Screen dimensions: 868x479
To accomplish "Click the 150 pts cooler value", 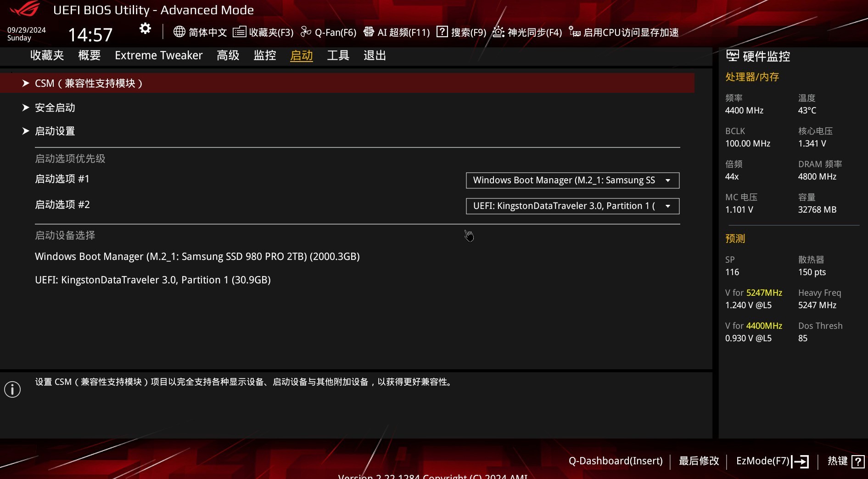I will [812, 272].
